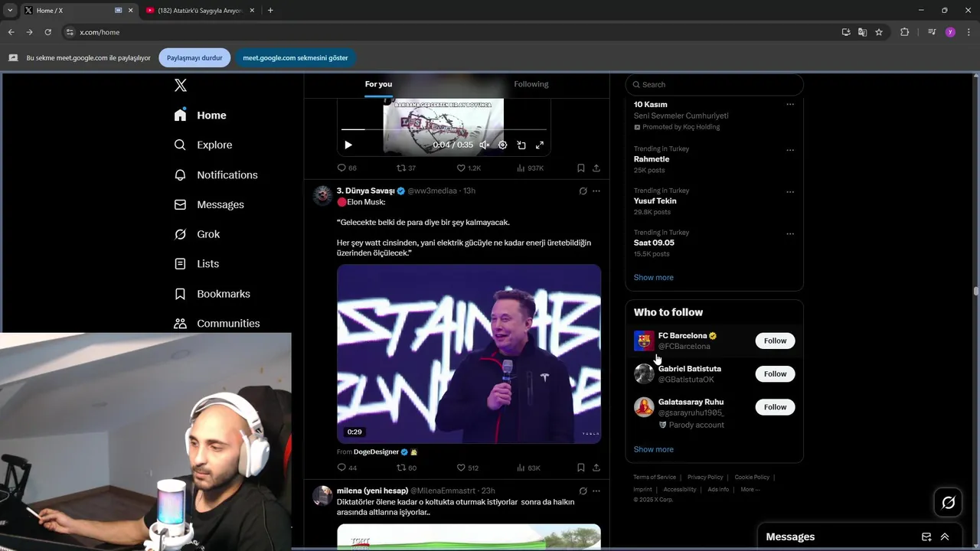This screenshot has width=980, height=551.
Task: Reload the page in Chrome
Action: click(47, 32)
